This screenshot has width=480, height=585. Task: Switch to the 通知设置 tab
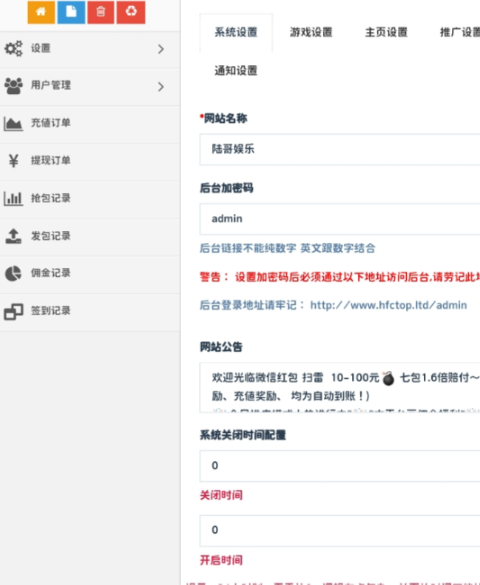[236, 71]
